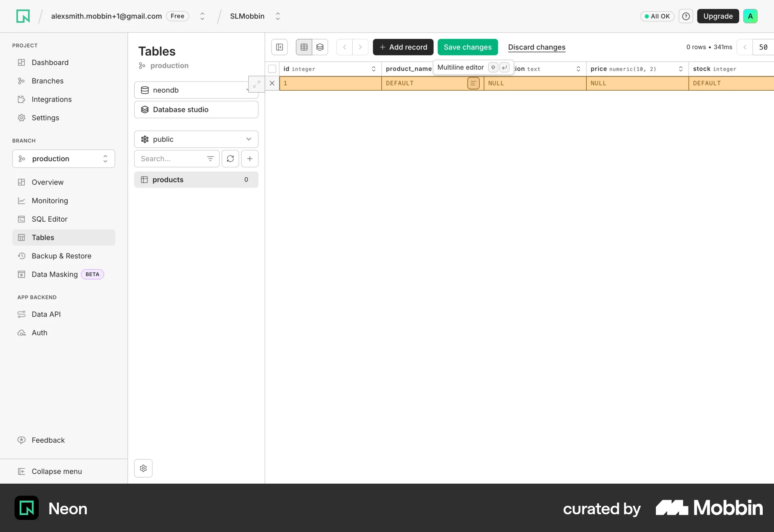Click Discard changes link
The width and height of the screenshot is (774, 532).
point(537,47)
